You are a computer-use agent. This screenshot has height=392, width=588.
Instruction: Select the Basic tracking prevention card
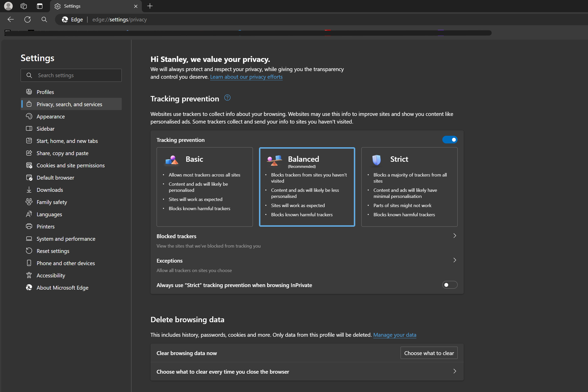click(x=204, y=187)
